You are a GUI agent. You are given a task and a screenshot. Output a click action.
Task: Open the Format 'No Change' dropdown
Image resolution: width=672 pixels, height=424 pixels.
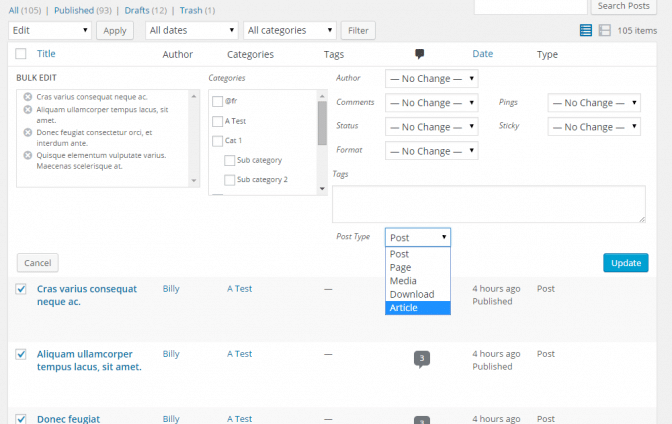(x=432, y=151)
